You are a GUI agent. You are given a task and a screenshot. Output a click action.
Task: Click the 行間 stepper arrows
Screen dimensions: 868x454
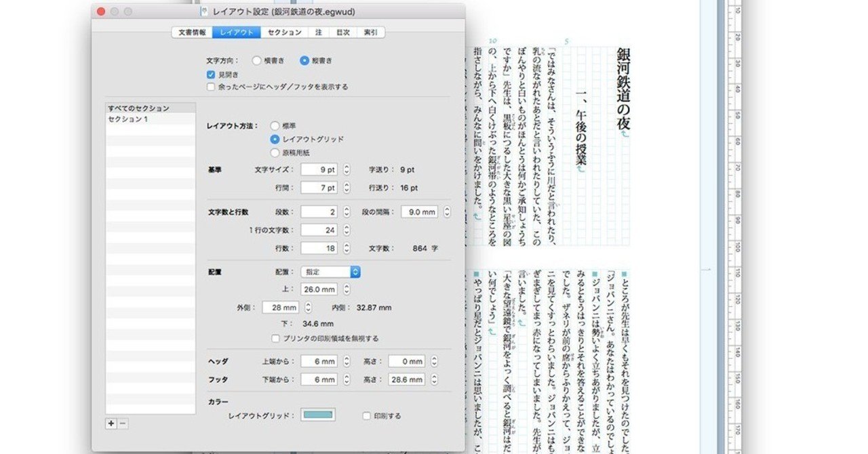click(x=347, y=187)
